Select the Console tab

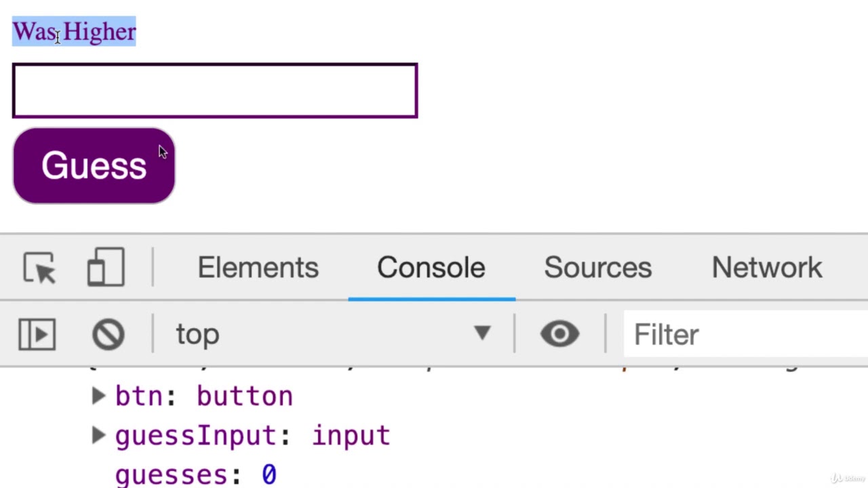[431, 268]
